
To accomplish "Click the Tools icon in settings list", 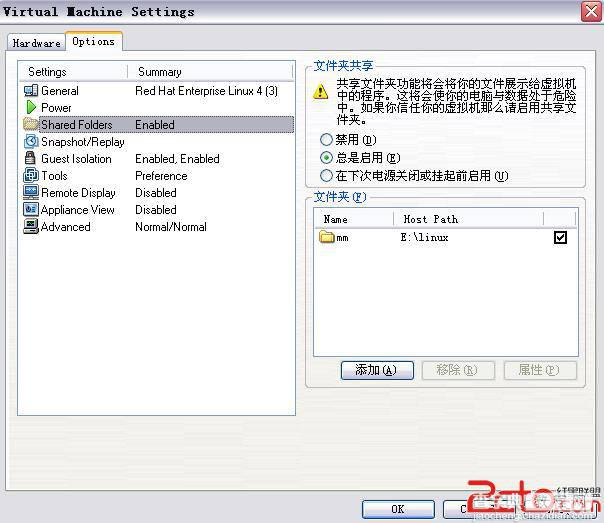I will click(x=30, y=175).
